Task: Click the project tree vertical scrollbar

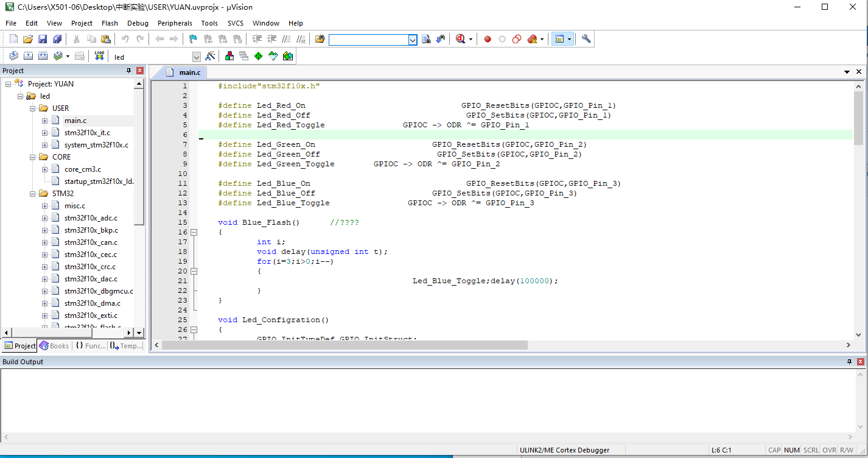Action: point(139,157)
